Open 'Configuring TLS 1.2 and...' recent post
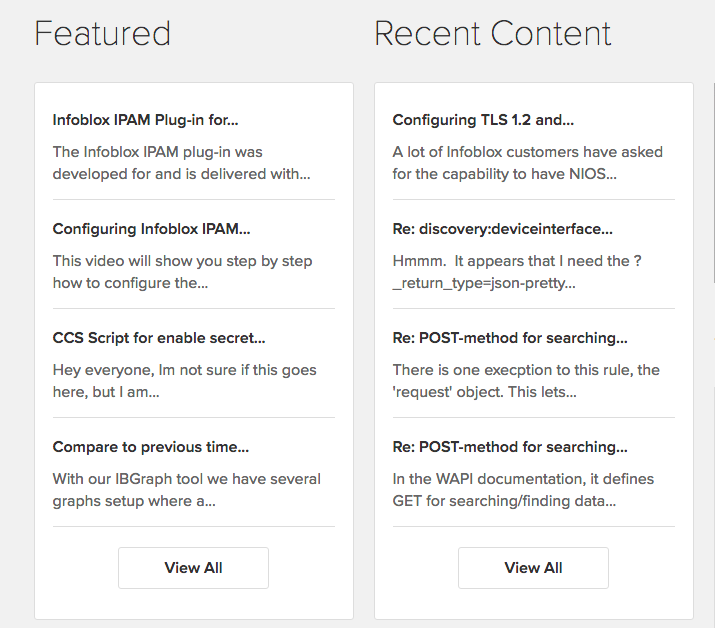Viewport: 715px width, 628px height. point(483,120)
